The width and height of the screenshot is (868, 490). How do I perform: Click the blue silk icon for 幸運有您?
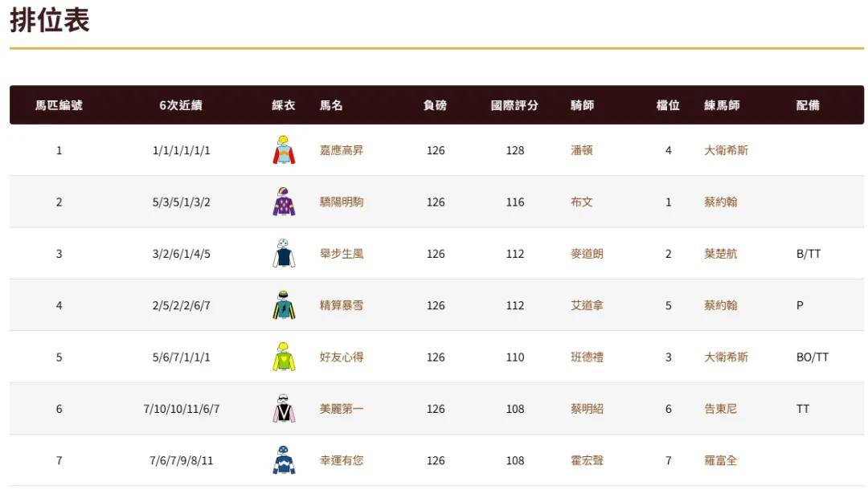[x=284, y=460]
